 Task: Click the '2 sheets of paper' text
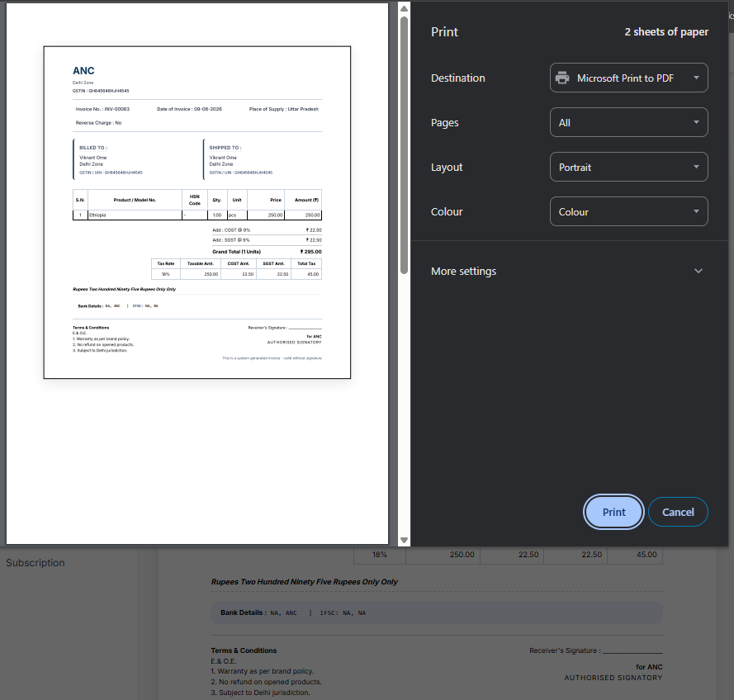pyautogui.click(x=666, y=32)
